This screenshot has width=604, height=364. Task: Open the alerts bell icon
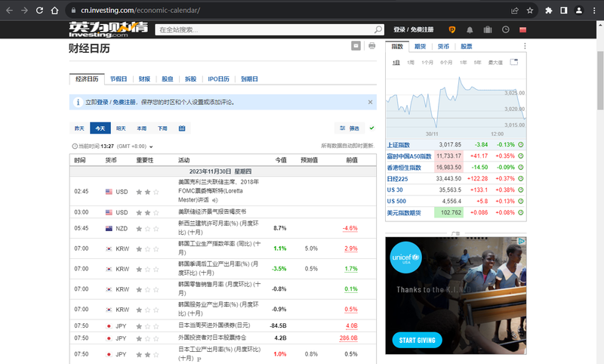(x=470, y=29)
